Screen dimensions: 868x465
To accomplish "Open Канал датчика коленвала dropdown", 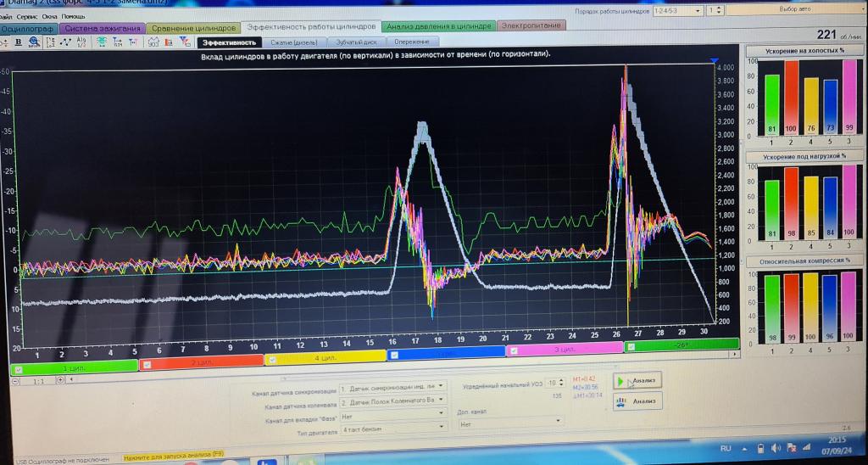I will pyautogui.click(x=392, y=400).
